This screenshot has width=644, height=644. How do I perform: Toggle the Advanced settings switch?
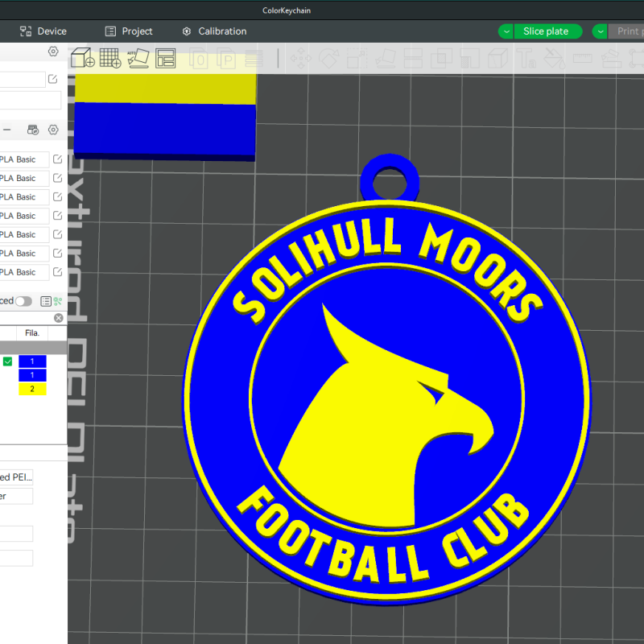(x=23, y=301)
